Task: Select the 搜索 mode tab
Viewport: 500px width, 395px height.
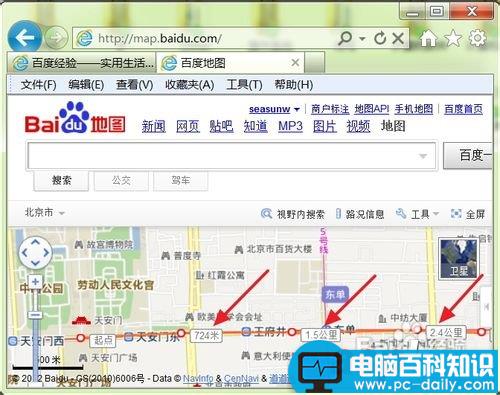Action: [62, 181]
